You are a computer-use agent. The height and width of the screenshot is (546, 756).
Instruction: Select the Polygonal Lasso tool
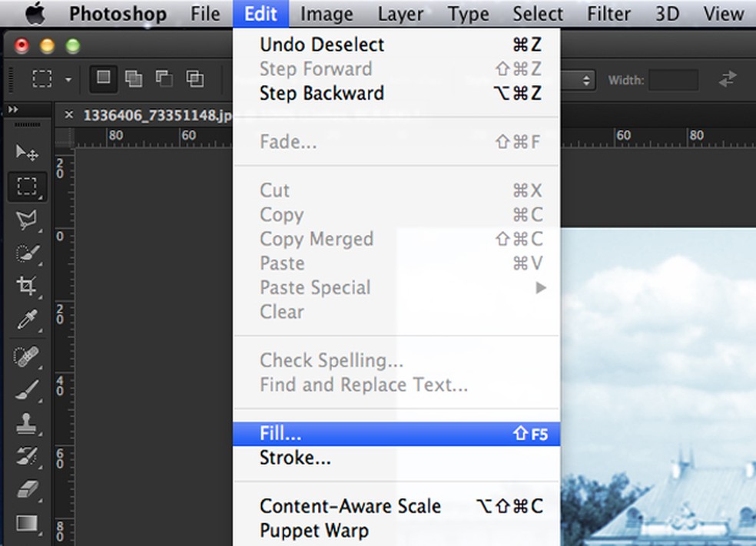(27, 221)
